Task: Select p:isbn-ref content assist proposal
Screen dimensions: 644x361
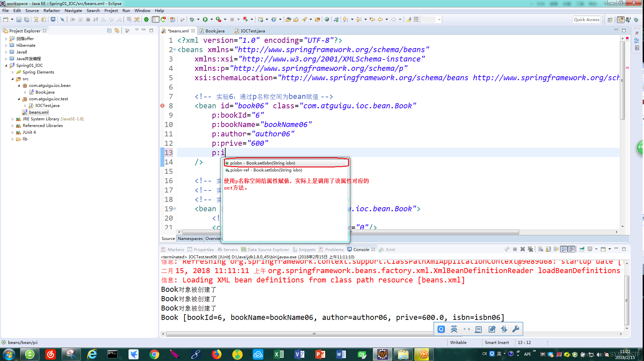Action: point(286,170)
